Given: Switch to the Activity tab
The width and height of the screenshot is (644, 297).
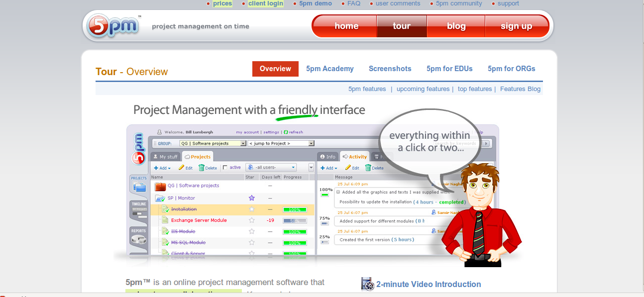Looking at the screenshot, I should [354, 157].
